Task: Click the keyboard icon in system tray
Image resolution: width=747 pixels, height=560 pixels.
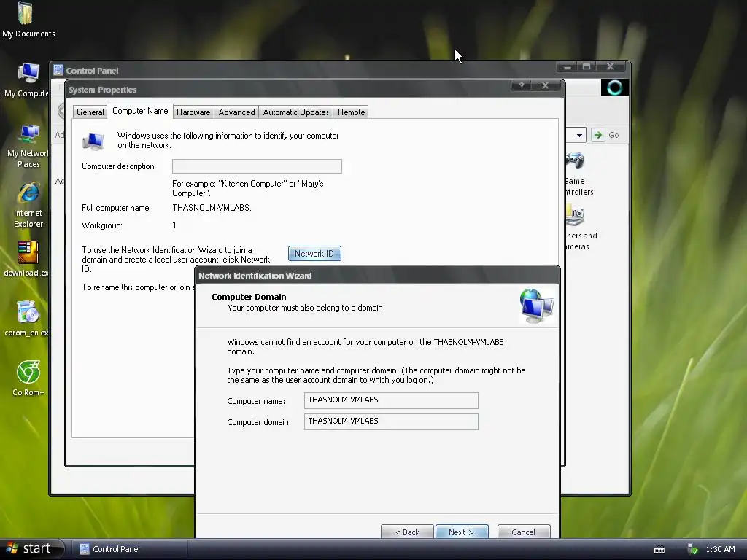Action: point(659,550)
